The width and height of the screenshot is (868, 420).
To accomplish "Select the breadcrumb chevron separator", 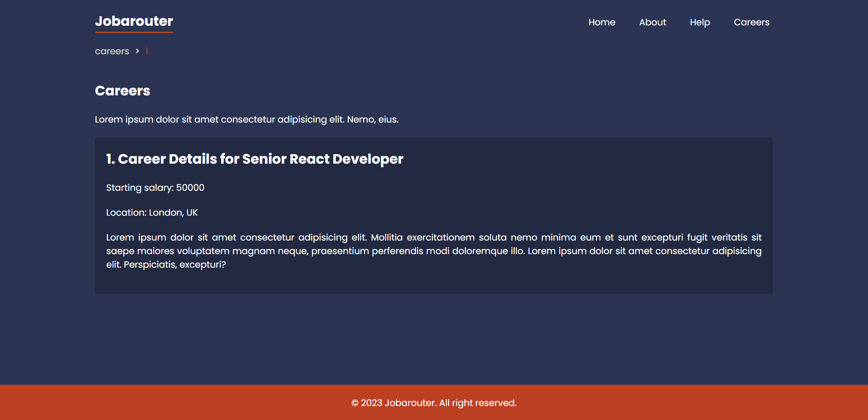I will tap(137, 51).
